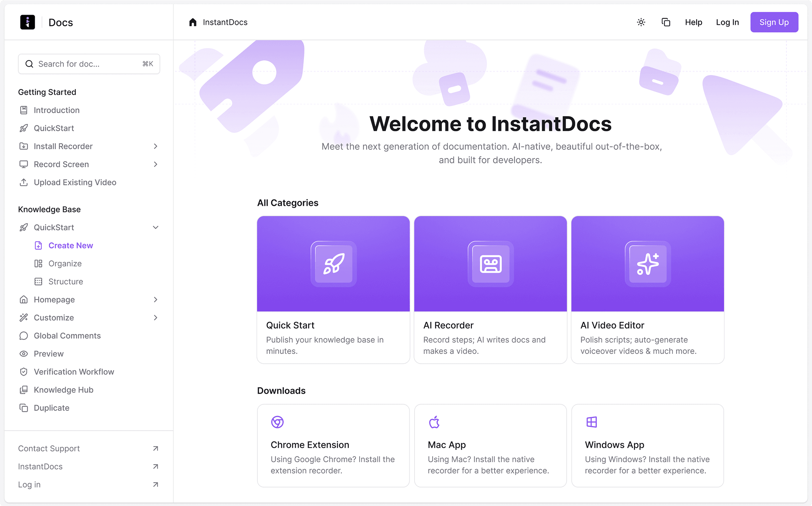Click the Apple icon on the Mac App card
Screen dimensions: 812x506
pos(435,422)
